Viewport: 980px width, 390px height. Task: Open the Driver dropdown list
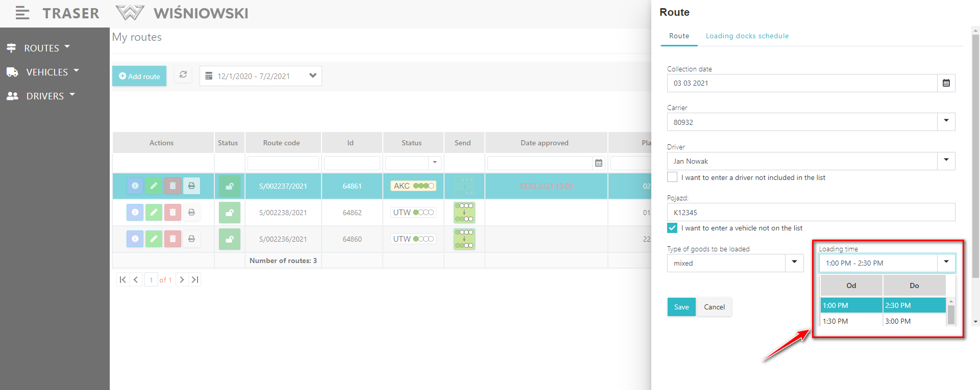946,161
